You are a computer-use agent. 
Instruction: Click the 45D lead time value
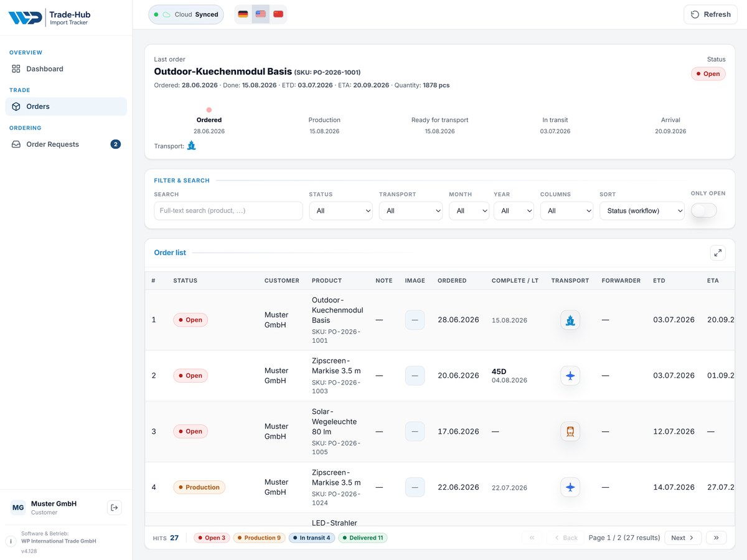click(x=499, y=371)
